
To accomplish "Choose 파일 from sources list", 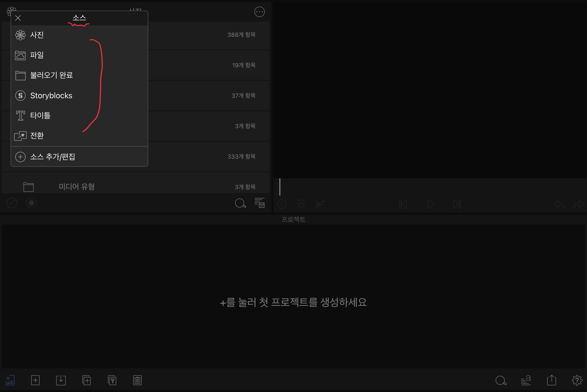I will coord(37,55).
